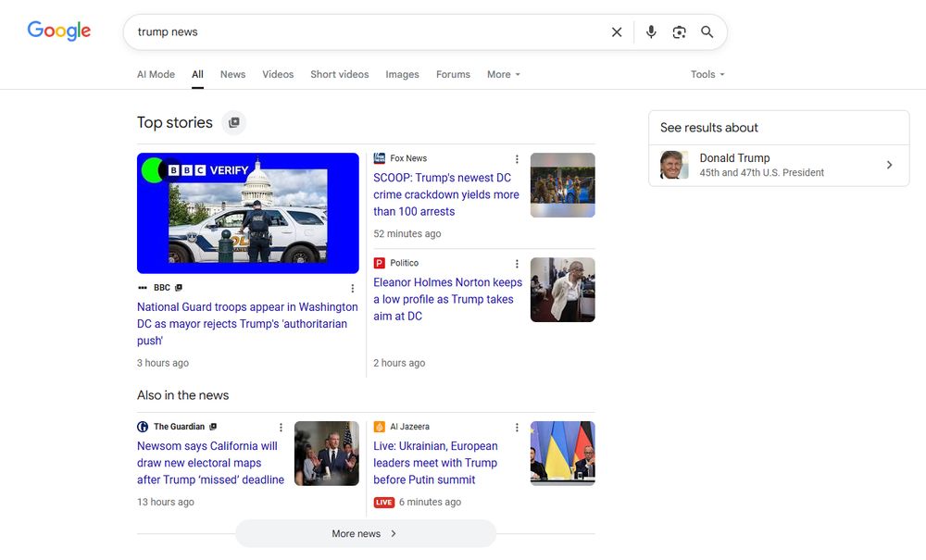Screen dimensions: 926x560
Task: Click the red LIVE badge
Action: [384, 503]
